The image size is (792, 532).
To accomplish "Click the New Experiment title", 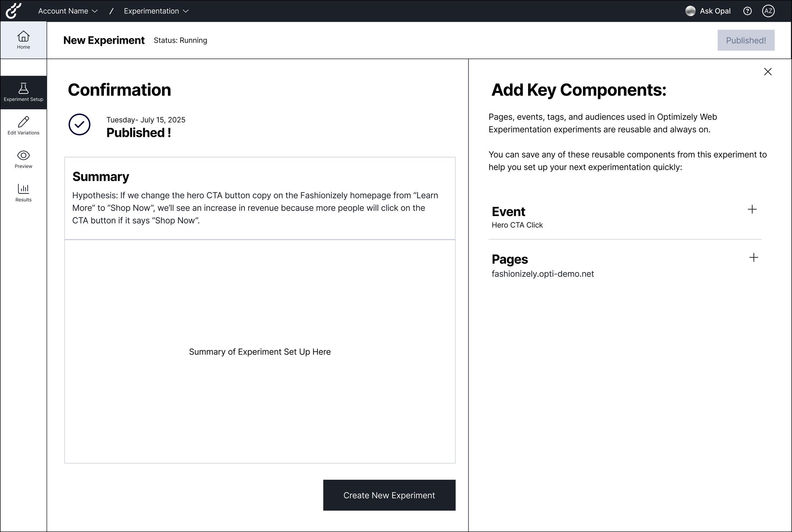I will (x=104, y=40).
